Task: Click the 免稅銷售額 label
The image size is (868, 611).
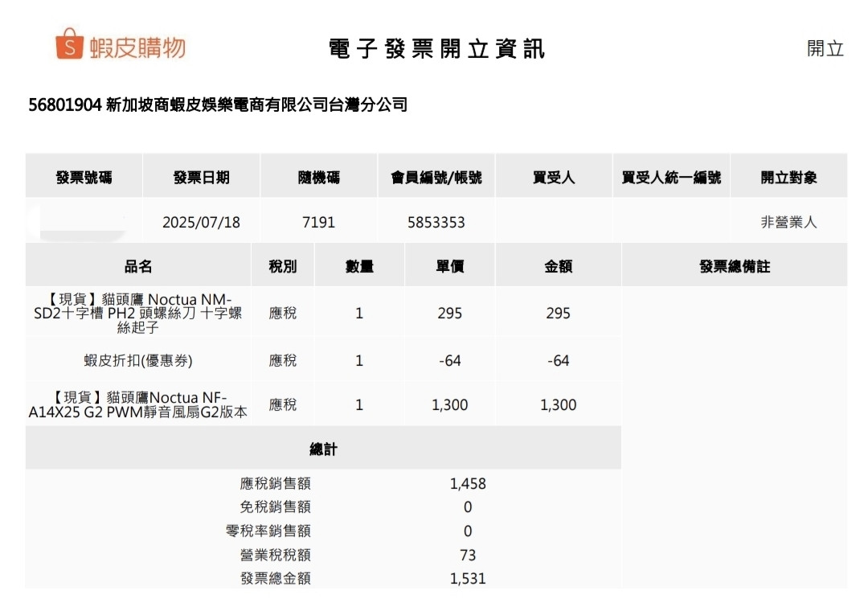Action: 275,506
